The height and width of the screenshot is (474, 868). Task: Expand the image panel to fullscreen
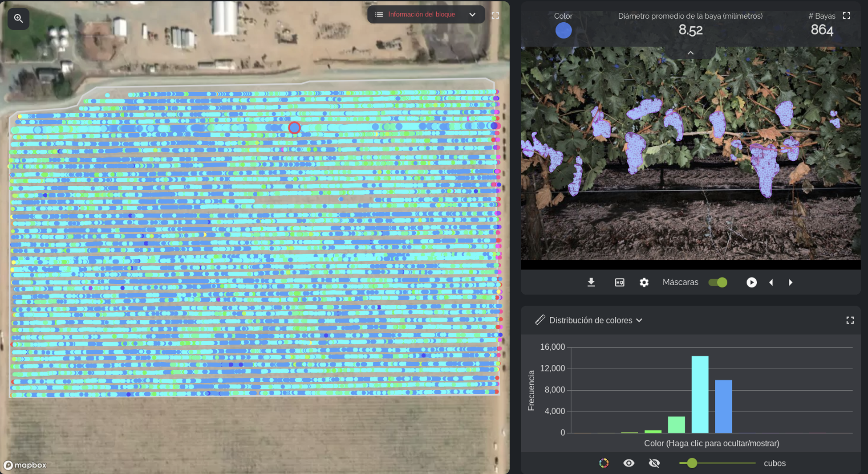846,16
